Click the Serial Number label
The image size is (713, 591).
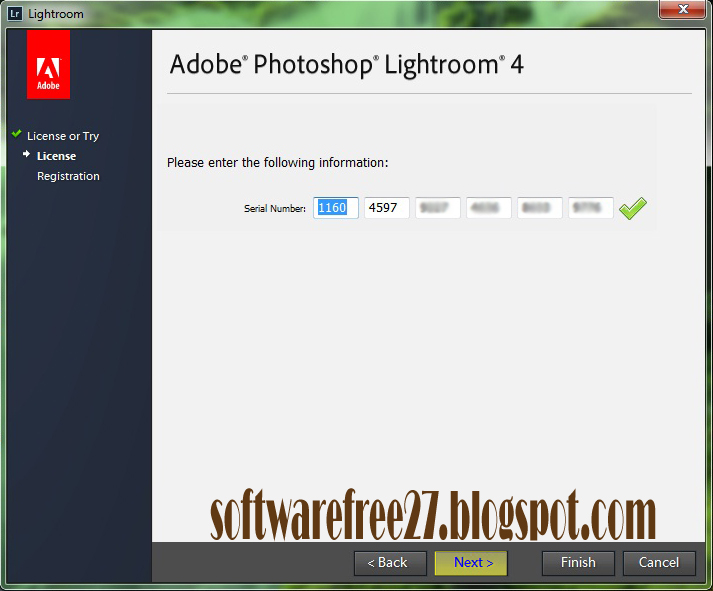(x=275, y=209)
